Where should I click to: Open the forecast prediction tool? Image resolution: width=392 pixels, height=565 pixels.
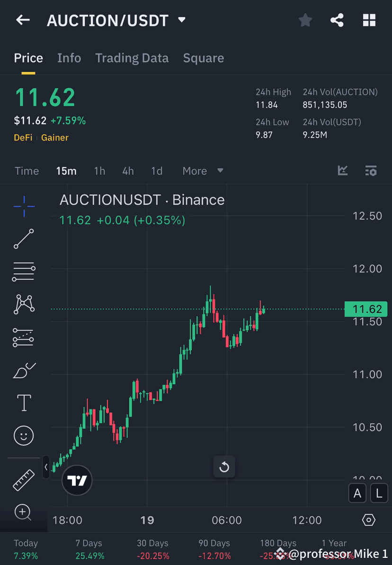point(24,370)
